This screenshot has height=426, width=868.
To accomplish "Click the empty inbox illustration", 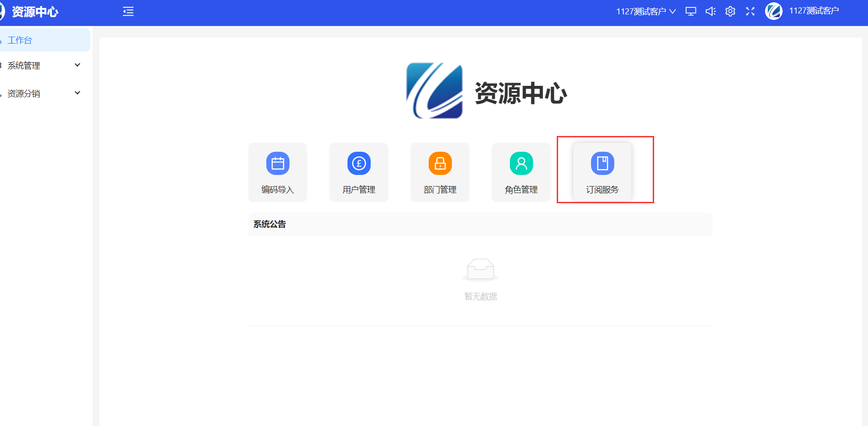I will (x=481, y=270).
